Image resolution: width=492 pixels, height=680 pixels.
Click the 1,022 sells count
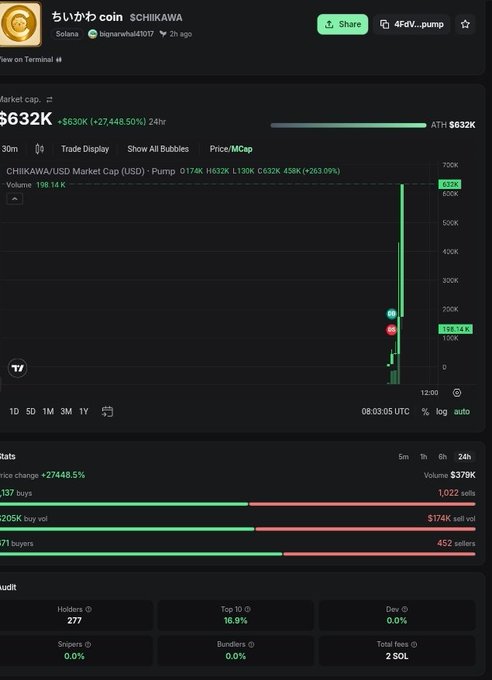click(x=448, y=493)
